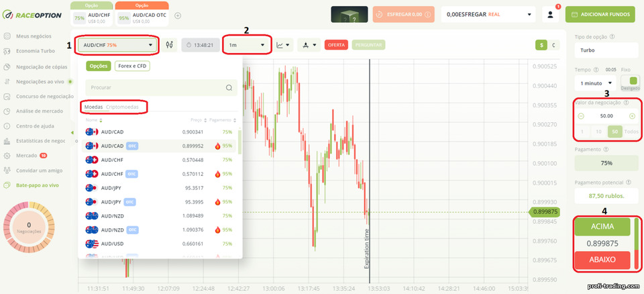Open 1m timeframe dropdown
Screen dimensions: 644x294
coord(247,45)
